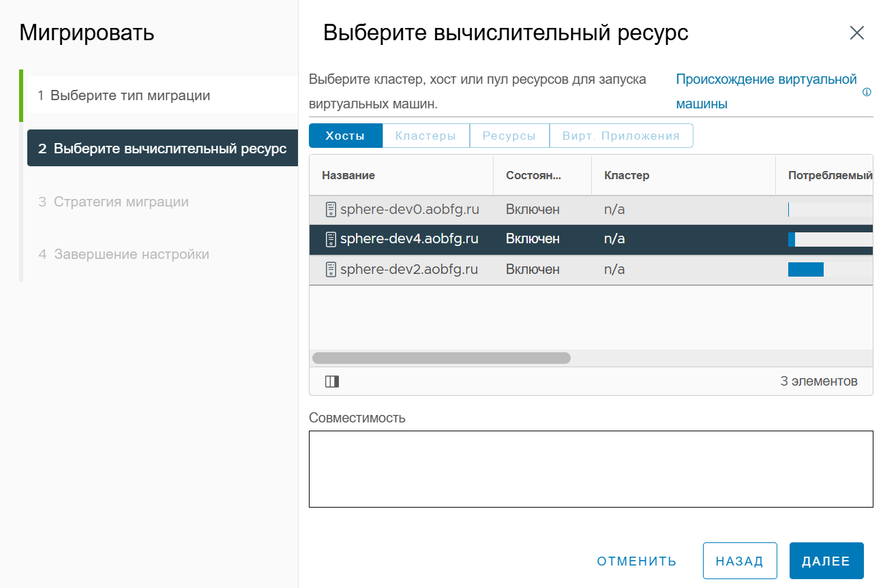Click the ОТМЕНИТЬ button
The height and width of the screenshot is (588, 883).
point(637,561)
